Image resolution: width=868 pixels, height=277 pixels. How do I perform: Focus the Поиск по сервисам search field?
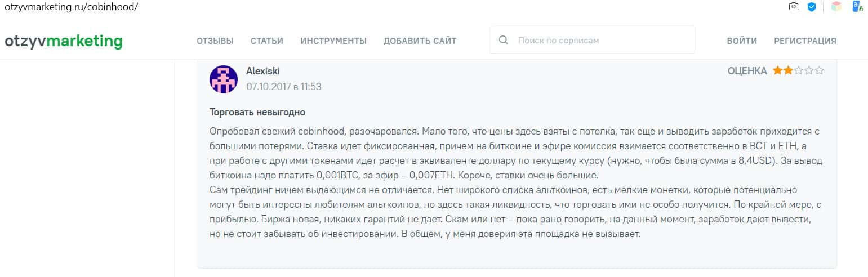[x=592, y=41]
